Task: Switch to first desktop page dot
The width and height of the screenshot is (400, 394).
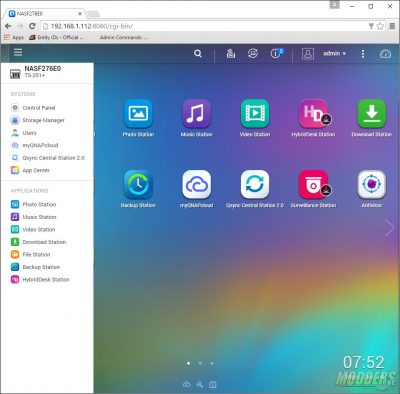Action: (x=189, y=363)
